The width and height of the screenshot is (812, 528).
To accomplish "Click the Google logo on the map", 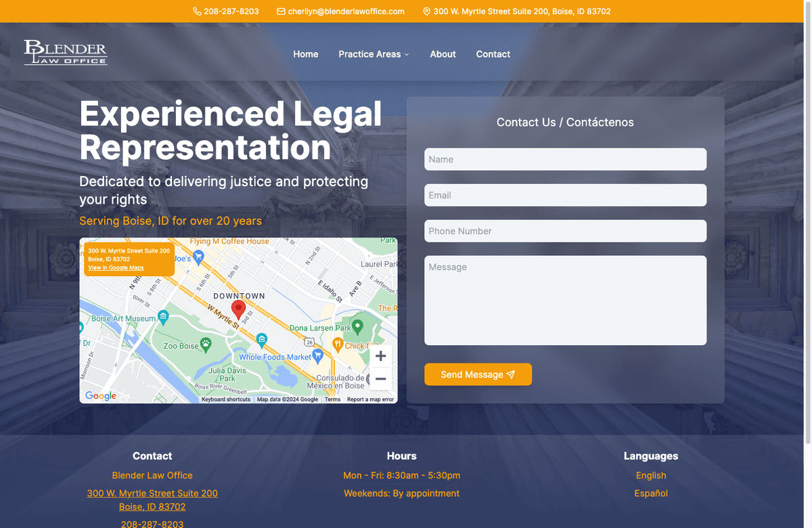I will 100,395.
